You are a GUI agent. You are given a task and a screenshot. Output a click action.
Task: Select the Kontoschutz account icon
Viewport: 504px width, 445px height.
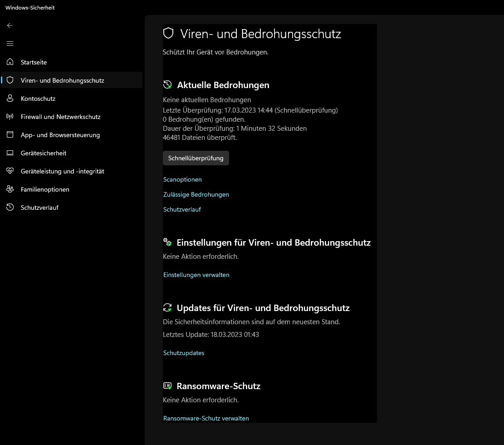(10, 99)
